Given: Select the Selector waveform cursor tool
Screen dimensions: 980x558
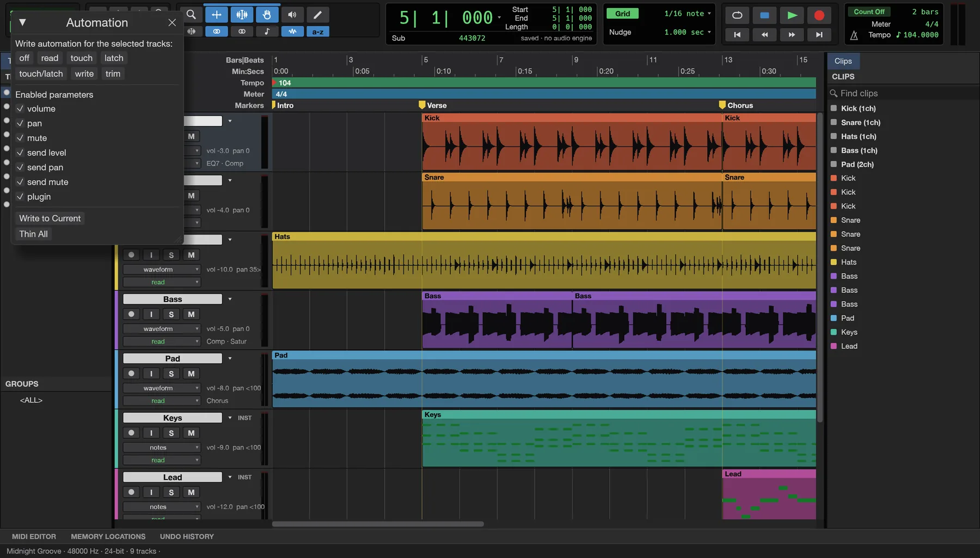Looking at the screenshot, I should pos(242,15).
